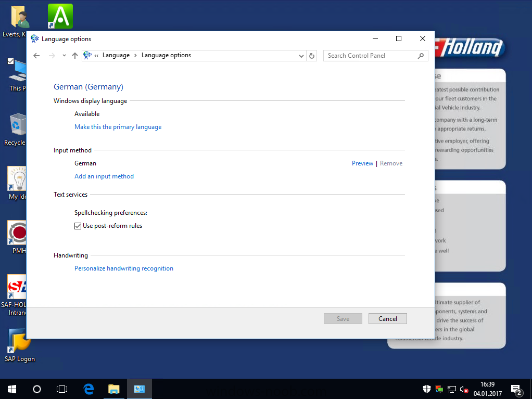Viewport: 532px width, 399px height.
Task: Open Personalize handwriting recognition
Action: [124, 268]
